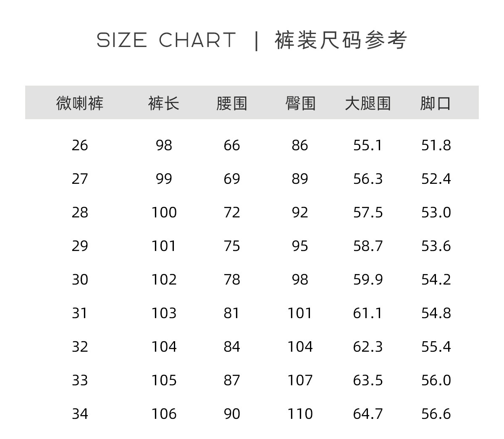Click the 腰围 column header
Image resolution: width=504 pixels, height=439 pixels.
coord(232,103)
